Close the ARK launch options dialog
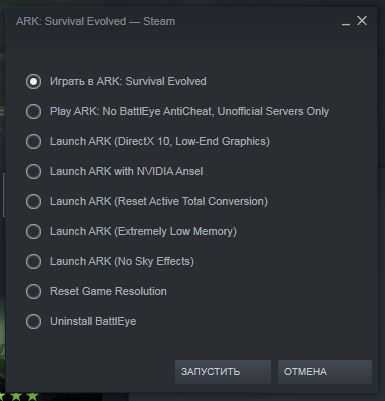This screenshot has height=401, width=385. pyautogui.click(x=362, y=21)
